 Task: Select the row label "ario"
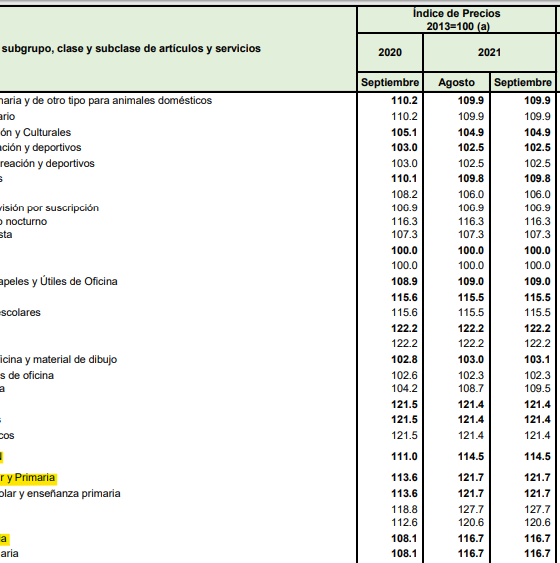click(x=8, y=117)
